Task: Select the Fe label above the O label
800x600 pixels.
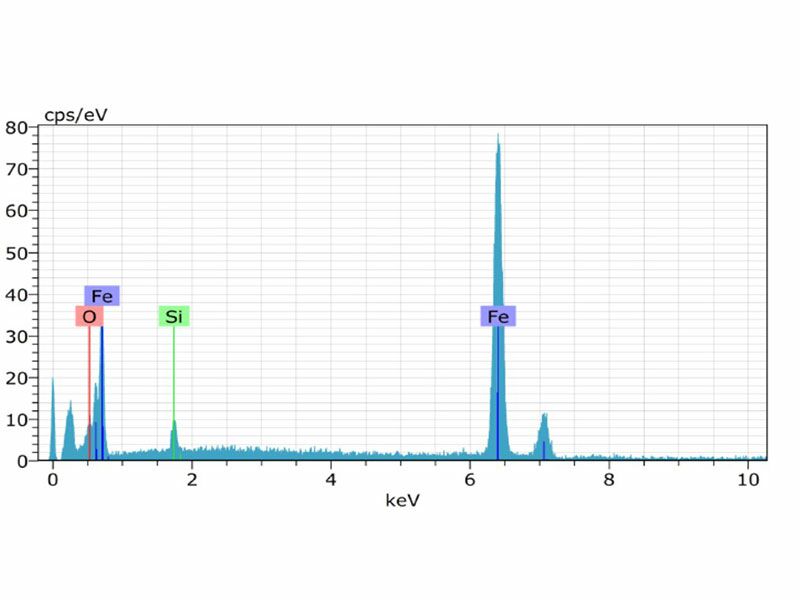Action: coord(102,296)
